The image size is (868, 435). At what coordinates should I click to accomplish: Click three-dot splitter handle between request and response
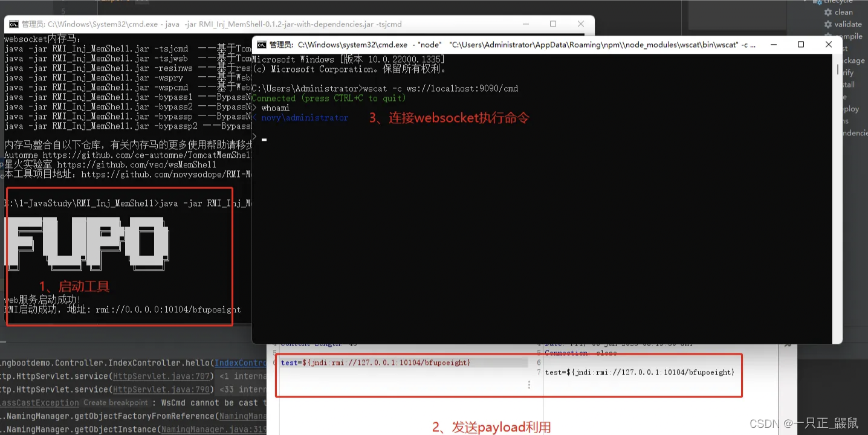coord(530,385)
